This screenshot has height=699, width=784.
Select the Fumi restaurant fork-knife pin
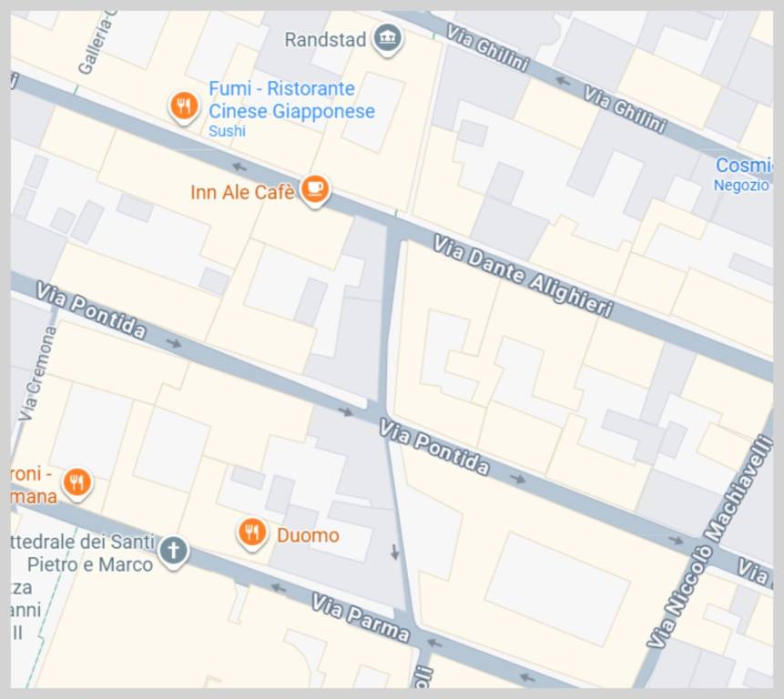click(x=184, y=106)
